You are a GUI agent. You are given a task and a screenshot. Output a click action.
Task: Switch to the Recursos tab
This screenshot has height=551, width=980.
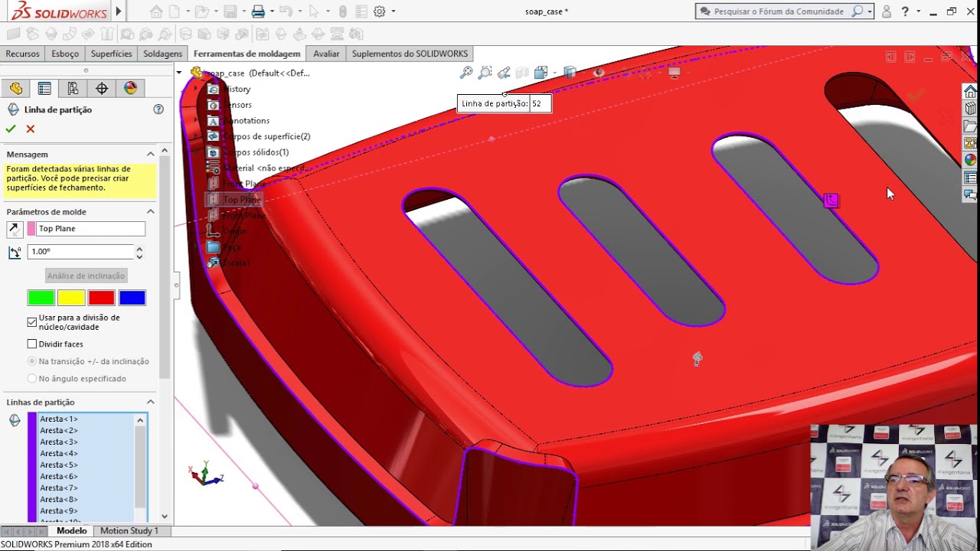(22, 54)
